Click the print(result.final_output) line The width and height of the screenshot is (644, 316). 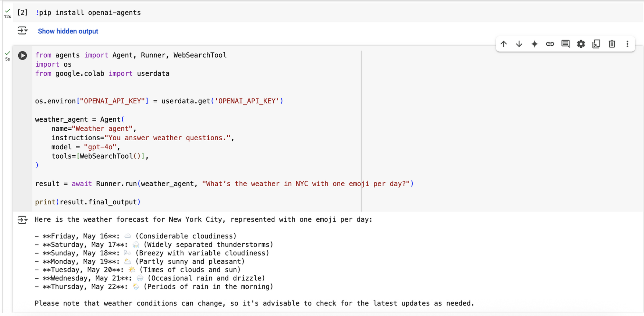[88, 202]
